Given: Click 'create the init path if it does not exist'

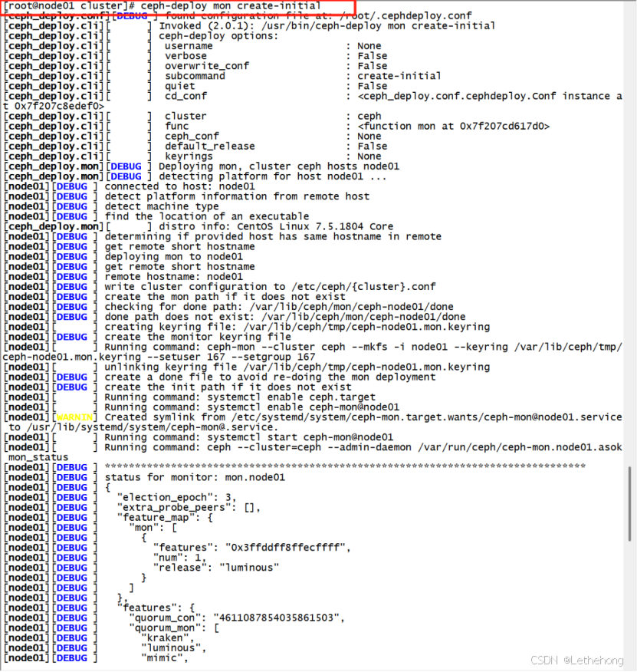Looking at the screenshot, I should click(228, 387).
